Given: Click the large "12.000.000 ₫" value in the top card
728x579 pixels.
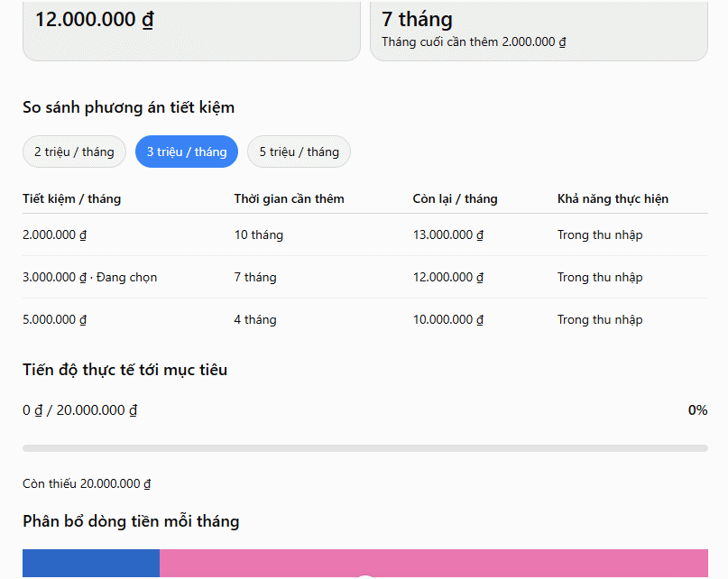Looking at the screenshot, I should 94,20.
